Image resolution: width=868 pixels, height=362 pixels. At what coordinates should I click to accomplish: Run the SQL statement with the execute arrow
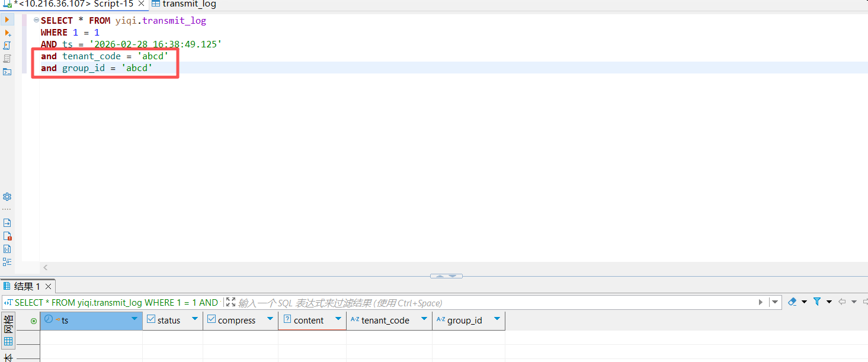coord(7,20)
